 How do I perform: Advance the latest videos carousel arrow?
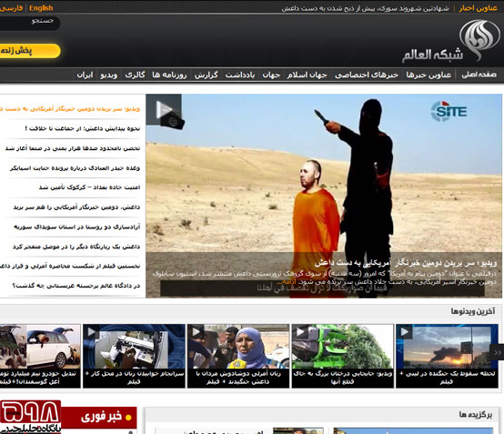coord(497,352)
